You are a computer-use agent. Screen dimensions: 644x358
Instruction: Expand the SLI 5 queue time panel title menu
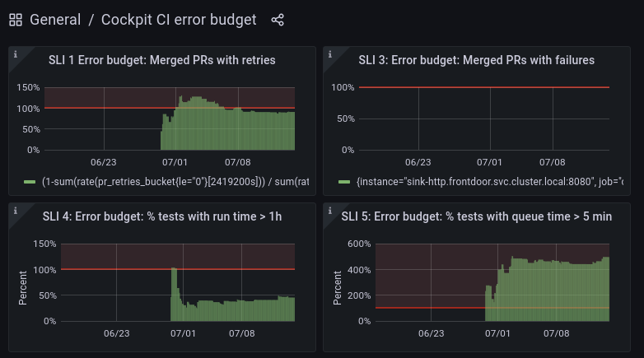point(476,216)
